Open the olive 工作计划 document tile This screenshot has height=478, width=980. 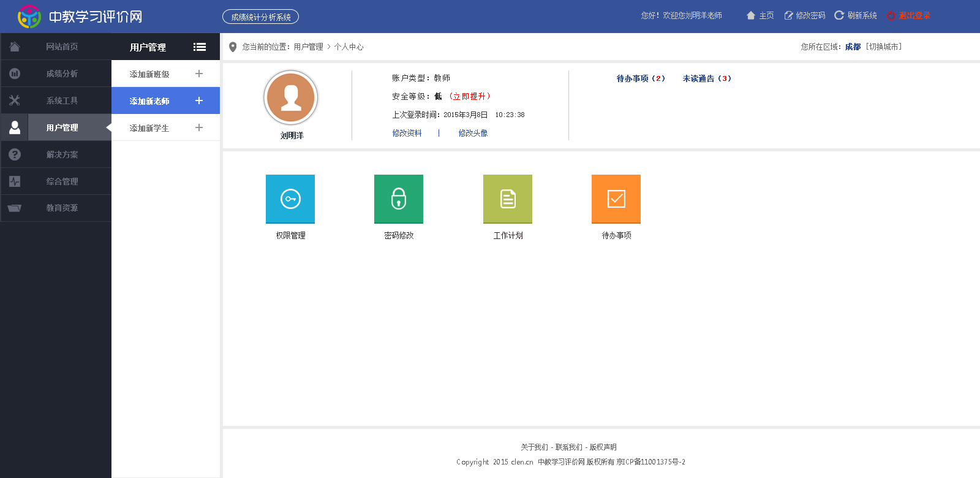coord(508,199)
